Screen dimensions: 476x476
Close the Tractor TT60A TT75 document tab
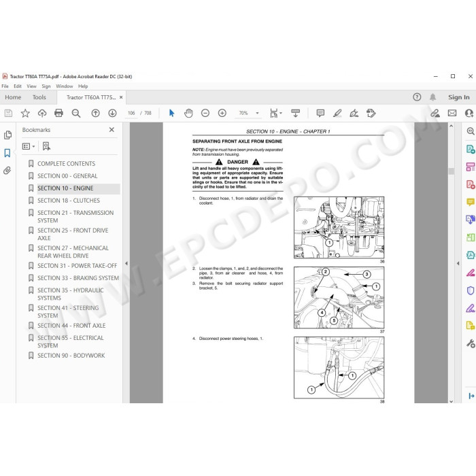pyautogui.click(x=121, y=97)
